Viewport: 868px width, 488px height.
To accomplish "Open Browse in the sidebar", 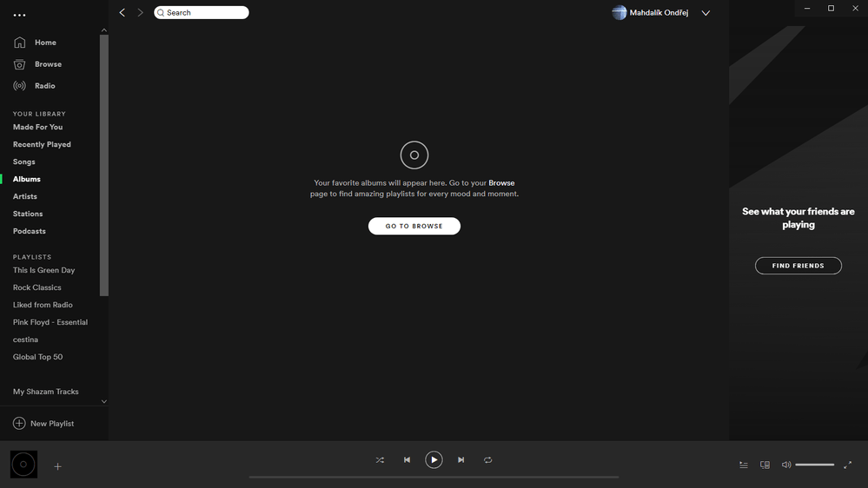I will coord(48,63).
